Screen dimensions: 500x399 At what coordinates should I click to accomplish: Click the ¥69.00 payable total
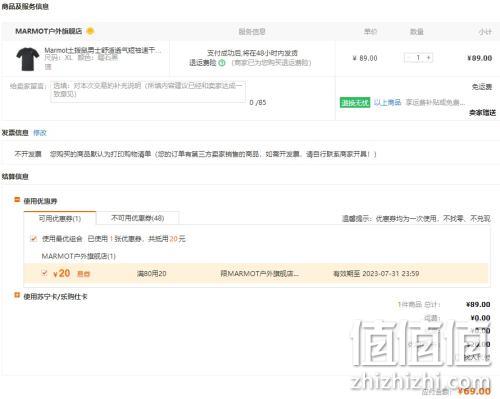tap(474, 391)
